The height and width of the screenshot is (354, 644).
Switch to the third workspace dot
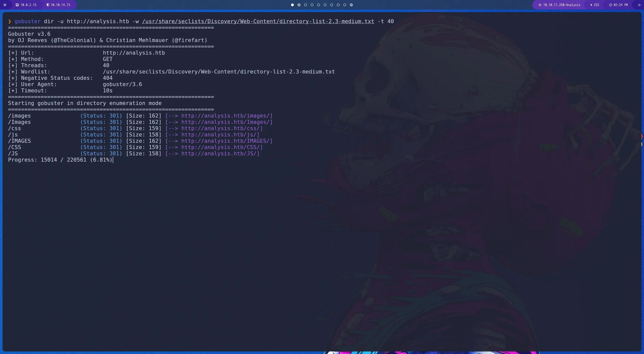pos(305,5)
